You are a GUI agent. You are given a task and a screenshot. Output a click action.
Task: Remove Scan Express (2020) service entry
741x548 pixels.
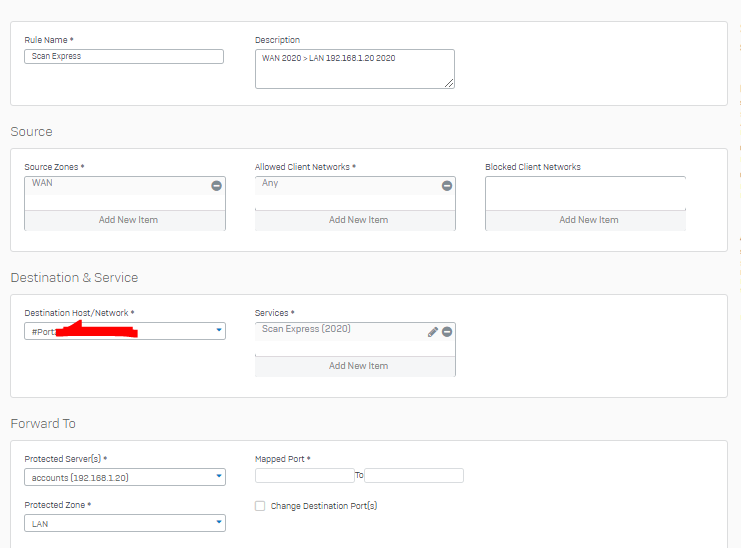pyautogui.click(x=447, y=332)
